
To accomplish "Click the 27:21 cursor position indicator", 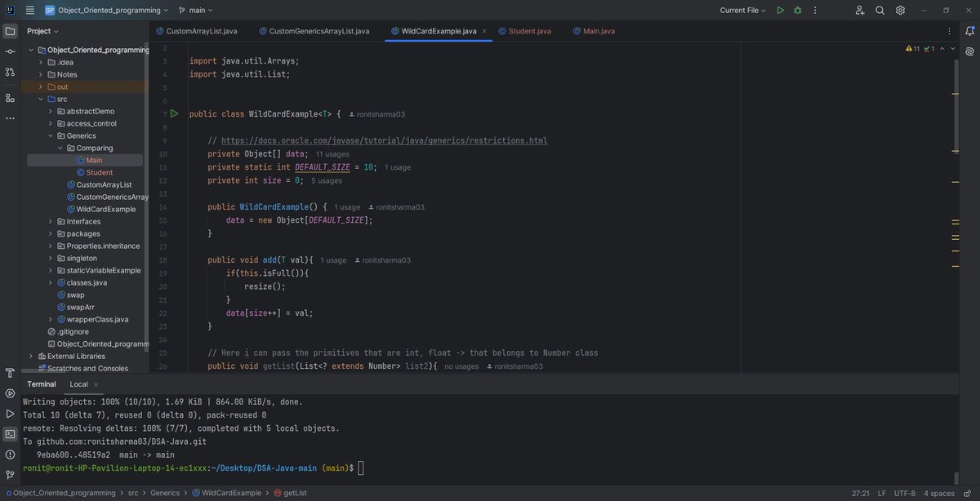I will [x=861, y=493].
